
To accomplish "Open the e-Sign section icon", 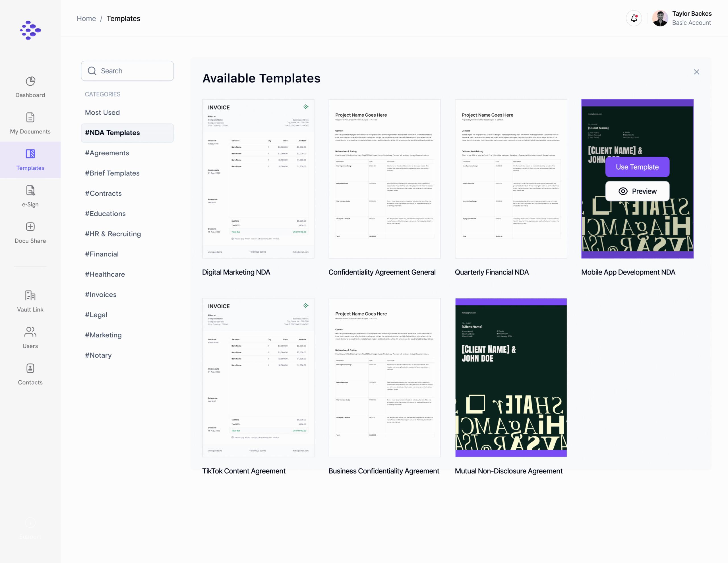I will pyautogui.click(x=30, y=190).
